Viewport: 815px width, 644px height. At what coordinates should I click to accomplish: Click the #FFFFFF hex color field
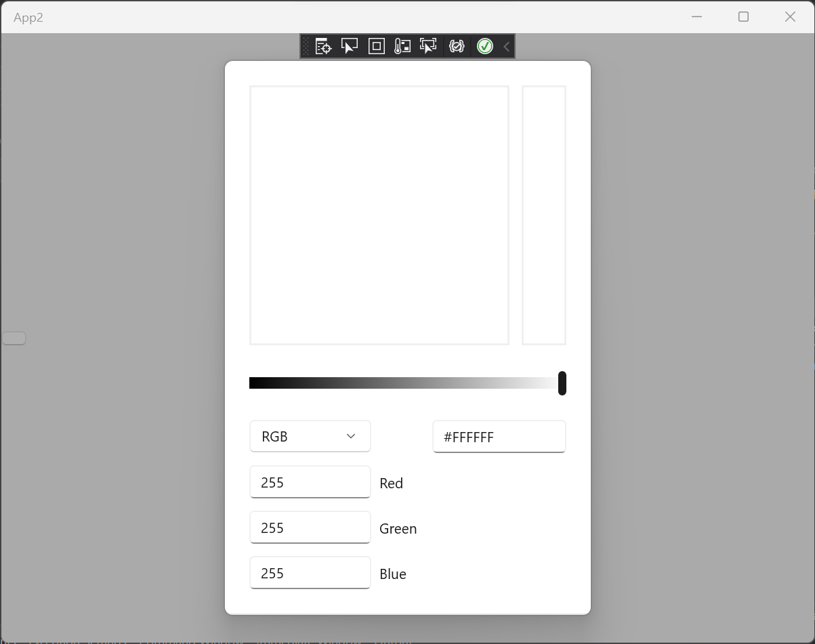[x=499, y=437]
